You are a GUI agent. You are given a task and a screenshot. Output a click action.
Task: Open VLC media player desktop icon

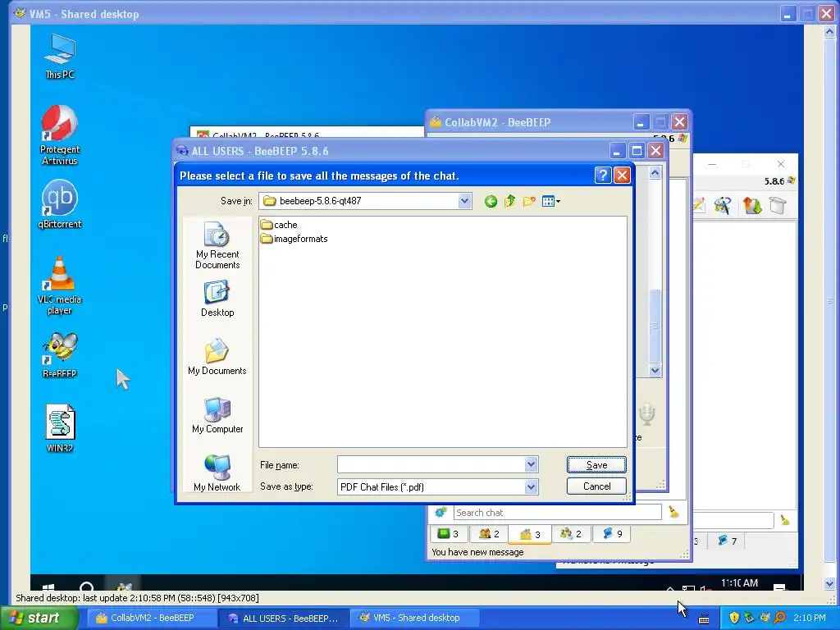(59, 285)
